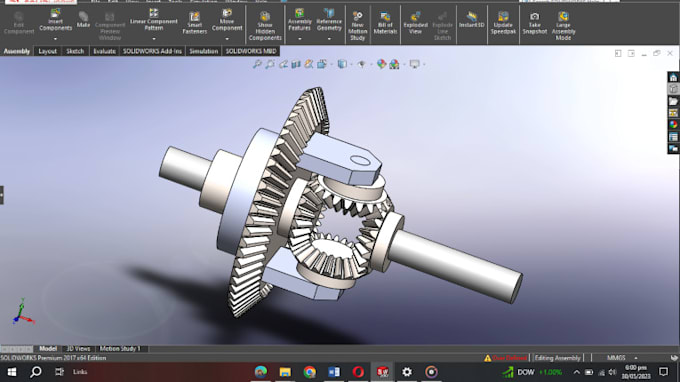The image size is (680, 382).
Task: Open the Motion Study 1 tab
Action: tap(120, 349)
